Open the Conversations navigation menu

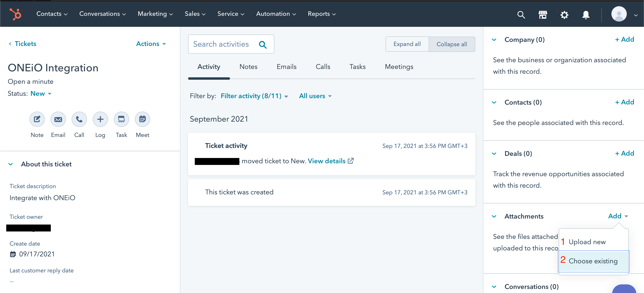[103, 14]
